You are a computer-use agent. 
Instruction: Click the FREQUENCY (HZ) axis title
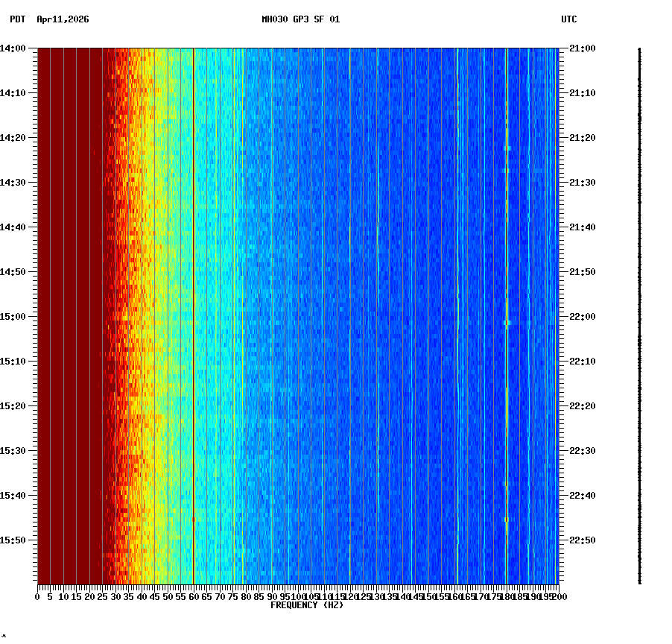(x=307, y=605)
